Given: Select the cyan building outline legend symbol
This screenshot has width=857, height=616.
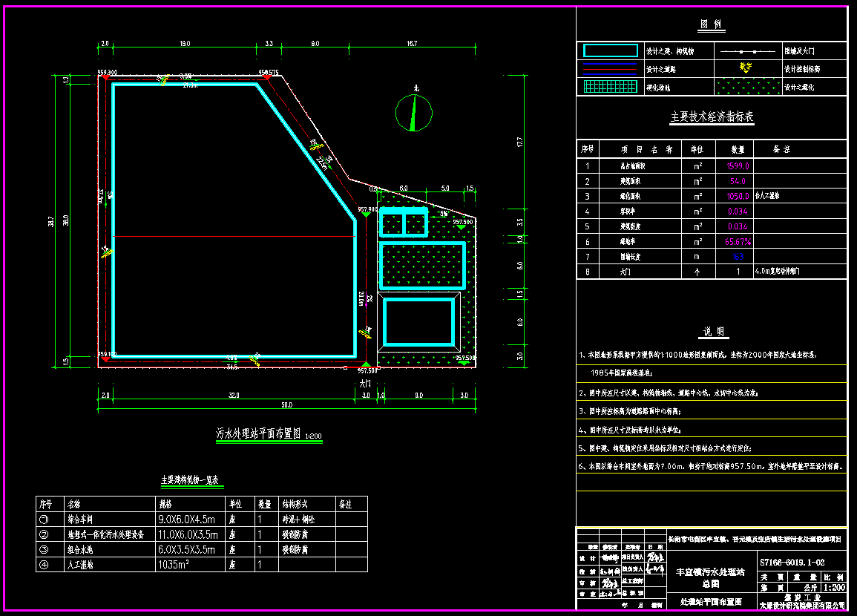Looking at the screenshot, I should pos(611,51).
